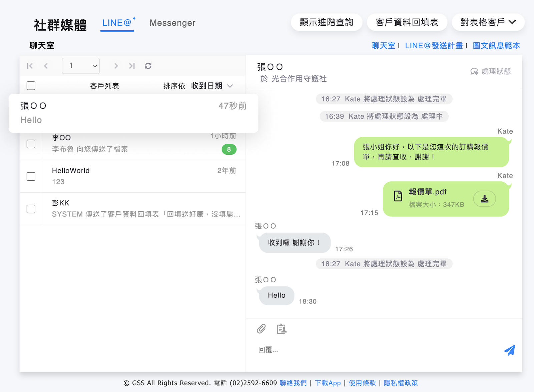
Task: Select the LINE@ tab
Action: coord(117,23)
